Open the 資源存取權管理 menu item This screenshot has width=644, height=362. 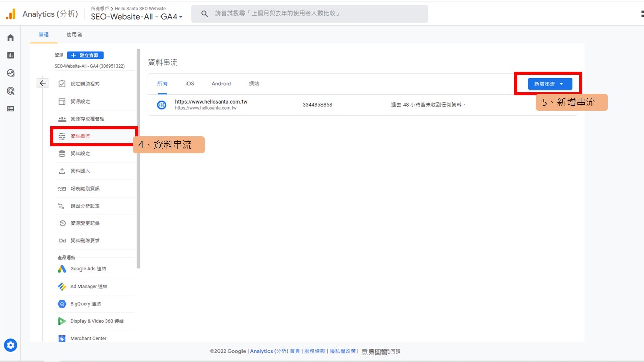pyautogui.click(x=95, y=119)
